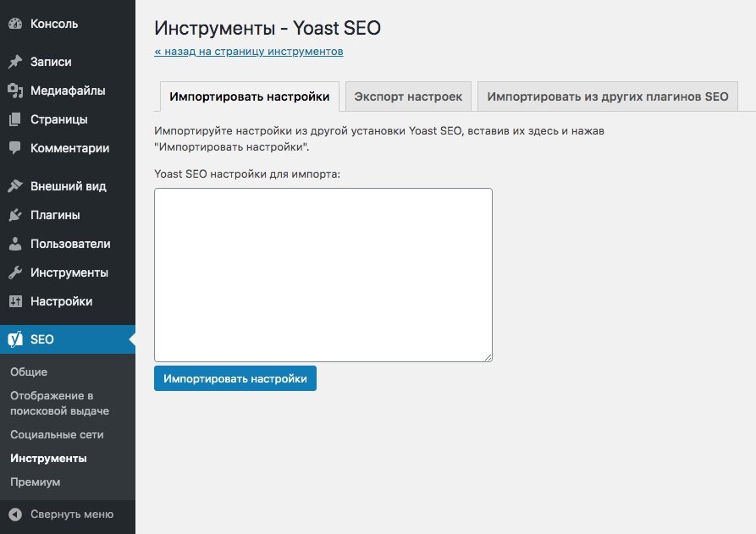
Task: Open the Комментарии menu label
Action: 70,148
